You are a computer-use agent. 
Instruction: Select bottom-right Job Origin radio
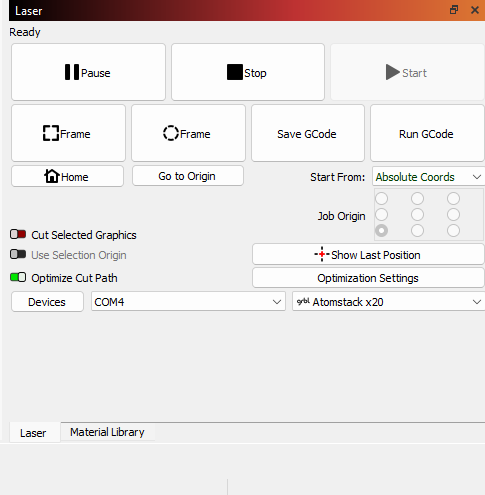[453, 231]
